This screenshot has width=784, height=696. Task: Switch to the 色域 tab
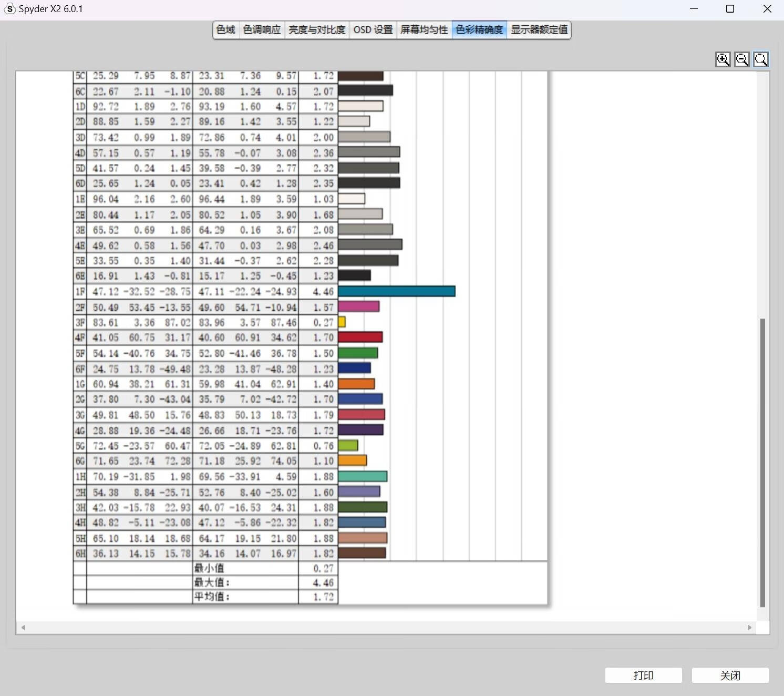click(226, 30)
